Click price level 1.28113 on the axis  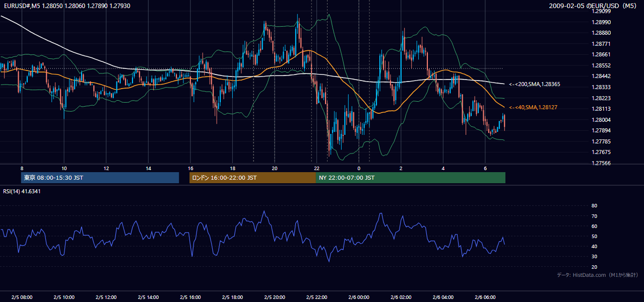(601, 109)
